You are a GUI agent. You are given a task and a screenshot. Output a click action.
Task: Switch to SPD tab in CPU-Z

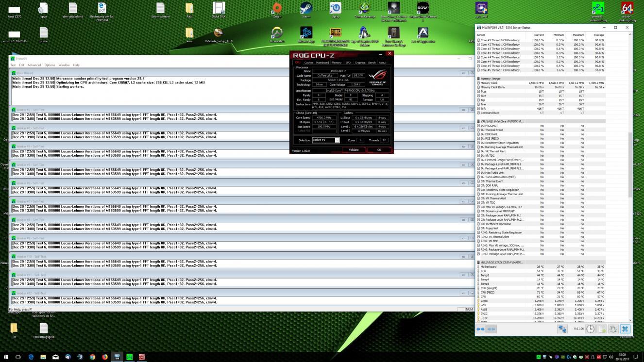pyautogui.click(x=348, y=63)
